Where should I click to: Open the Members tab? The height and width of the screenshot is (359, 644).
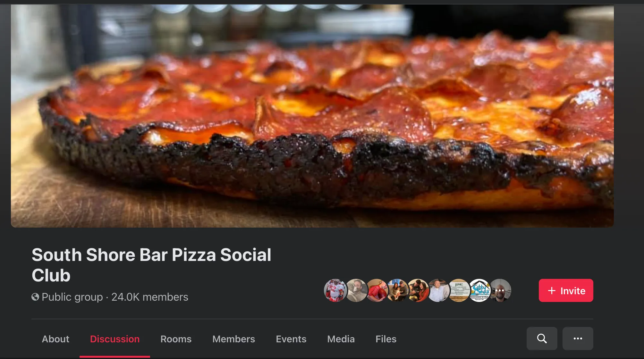pos(233,339)
